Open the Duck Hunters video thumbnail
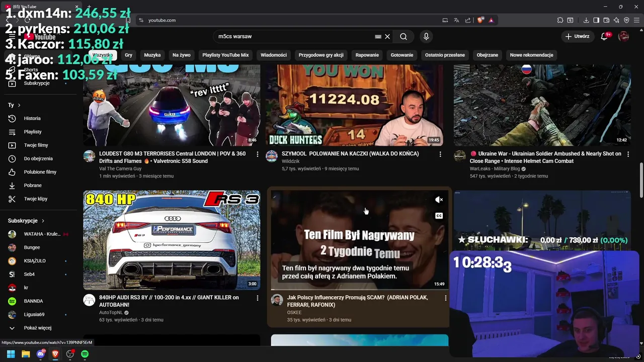This screenshot has width=644, height=362. [355, 105]
